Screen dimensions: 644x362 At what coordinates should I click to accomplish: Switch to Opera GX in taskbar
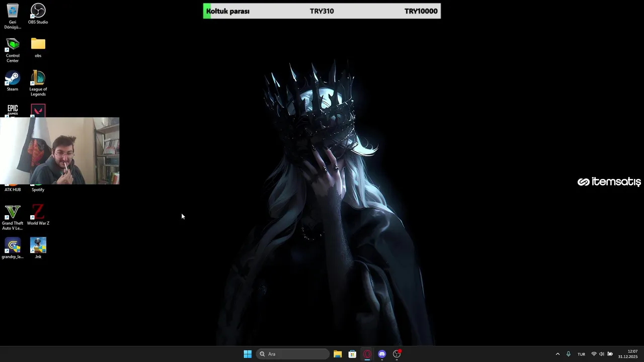click(367, 354)
